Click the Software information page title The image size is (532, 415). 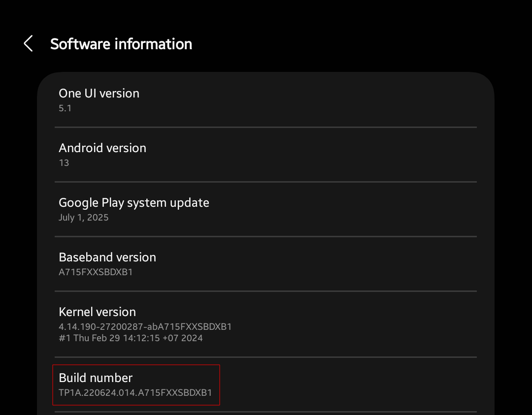[x=121, y=44]
